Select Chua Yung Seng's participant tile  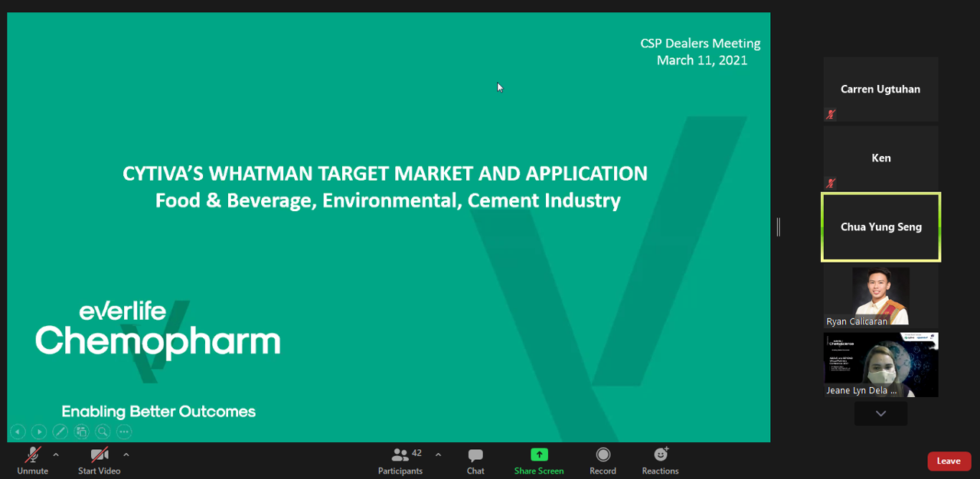(880, 227)
